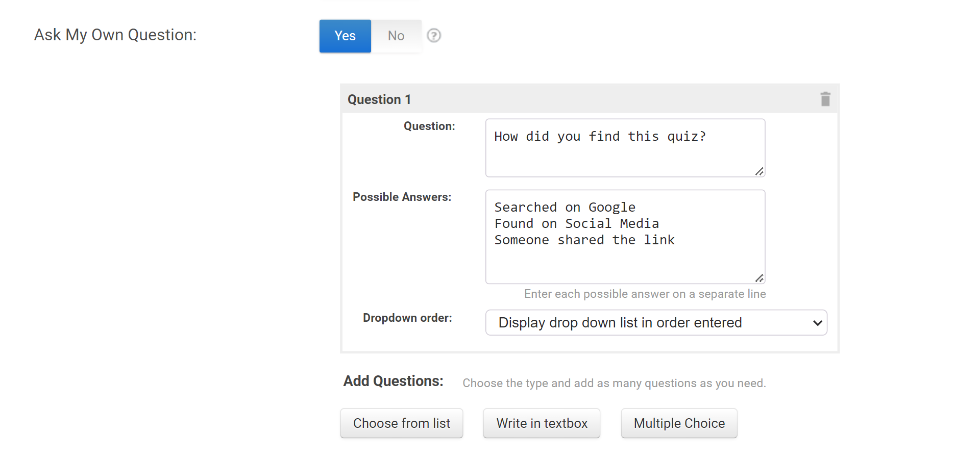Click the Question 1 header title

(x=379, y=99)
